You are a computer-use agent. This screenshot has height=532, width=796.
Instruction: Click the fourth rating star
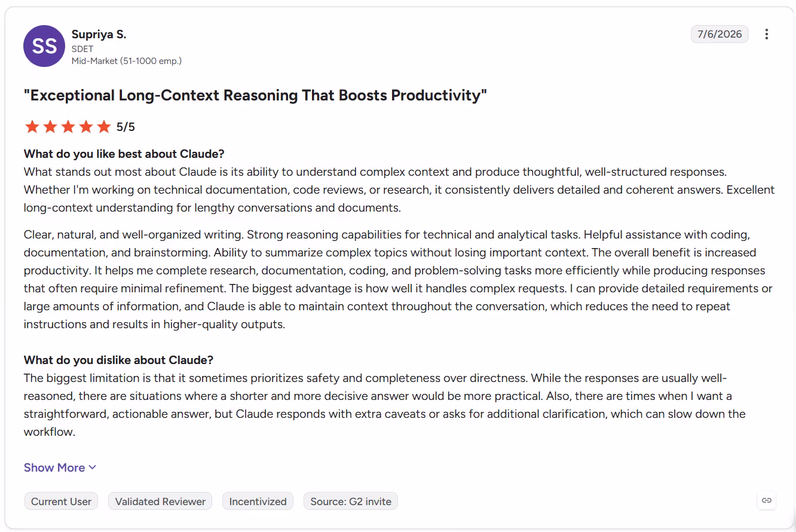86,127
